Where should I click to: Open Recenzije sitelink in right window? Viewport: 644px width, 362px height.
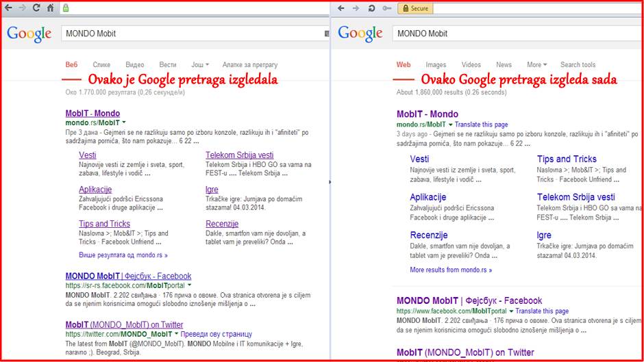coord(429,235)
